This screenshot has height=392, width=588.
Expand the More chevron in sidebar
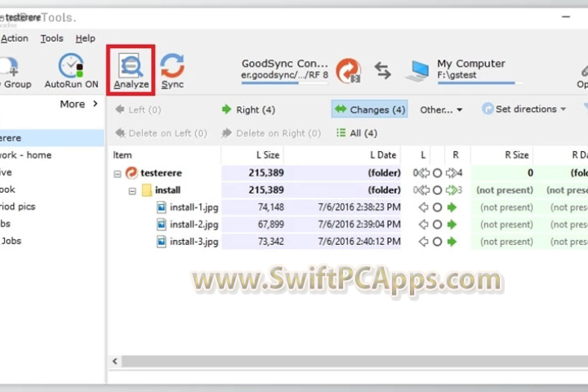click(95, 104)
